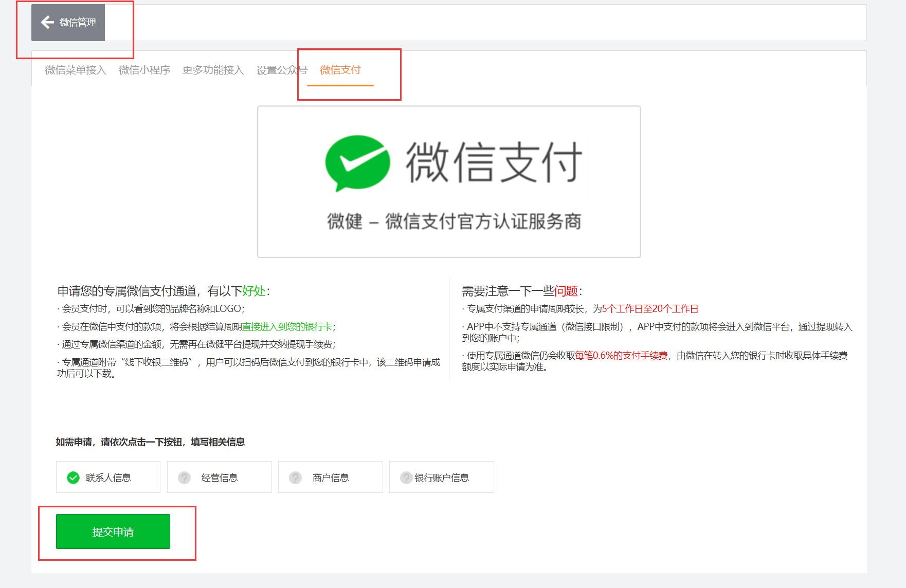Select the 设置公众号 tab

(x=281, y=70)
